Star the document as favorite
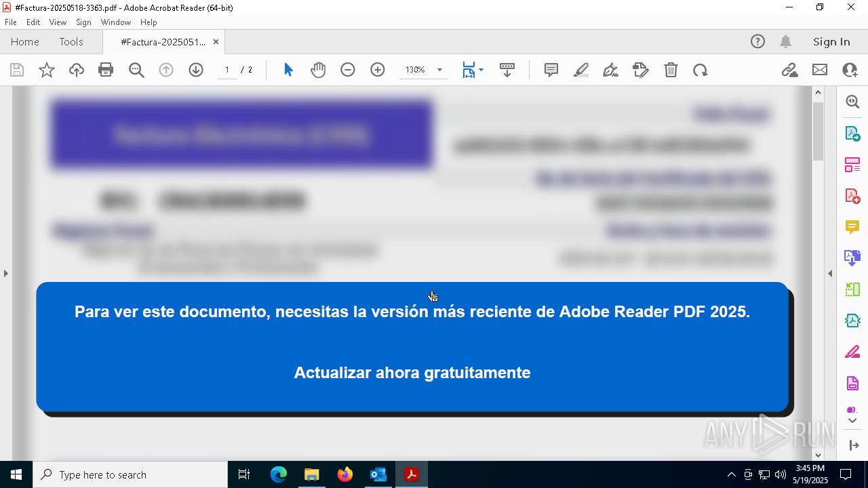The height and width of the screenshot is (488, 868). pyautogui.click(x=47, y=70)
